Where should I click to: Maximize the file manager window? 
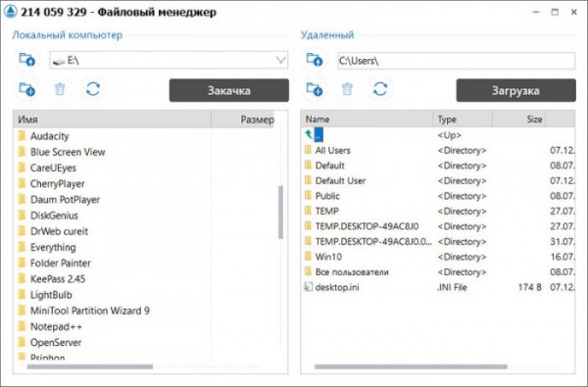555,12
